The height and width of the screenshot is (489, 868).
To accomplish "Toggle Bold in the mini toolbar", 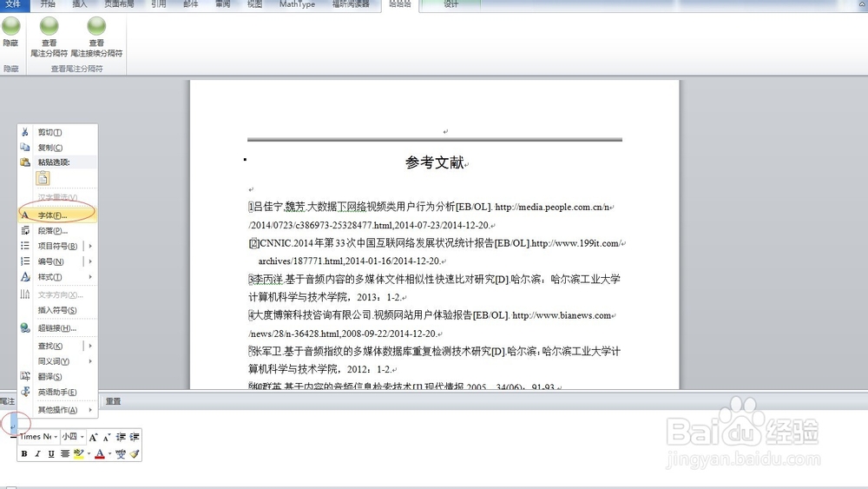I will tap(24, 453).
